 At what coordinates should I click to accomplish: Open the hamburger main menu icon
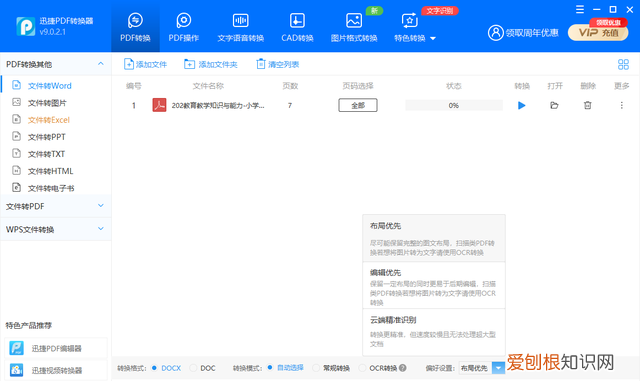coord(580,9)
